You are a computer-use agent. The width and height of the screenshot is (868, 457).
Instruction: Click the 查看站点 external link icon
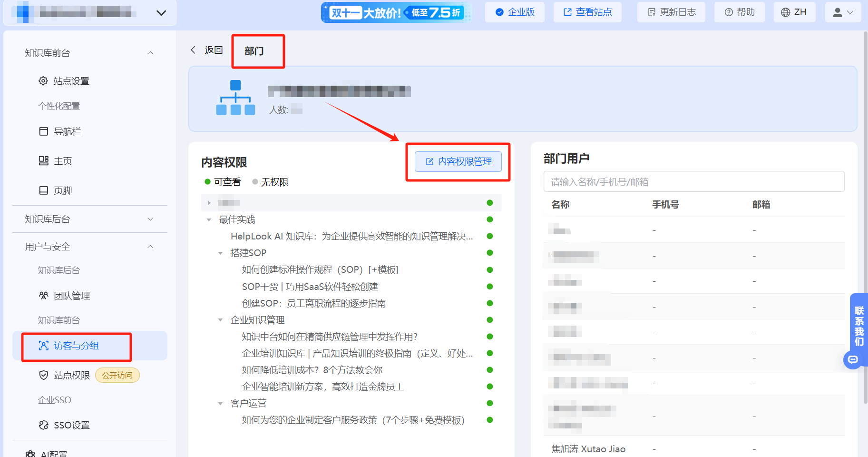coord(567,12)
